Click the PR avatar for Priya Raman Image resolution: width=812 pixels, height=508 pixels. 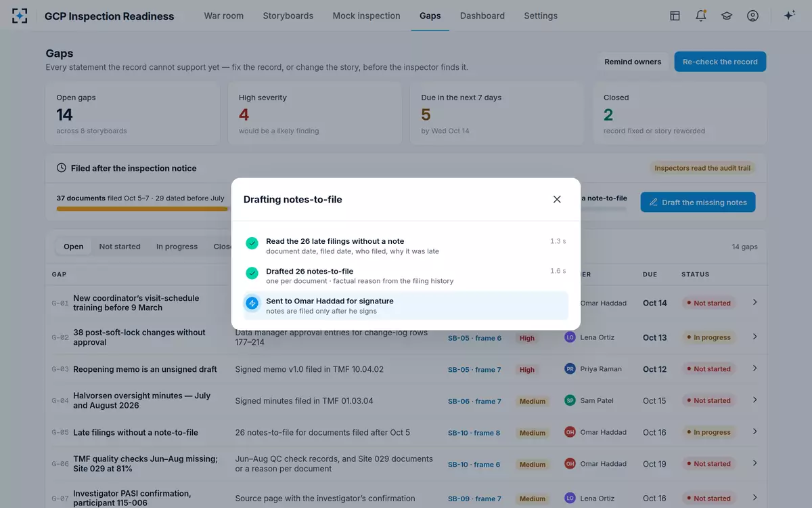point(570,369)
